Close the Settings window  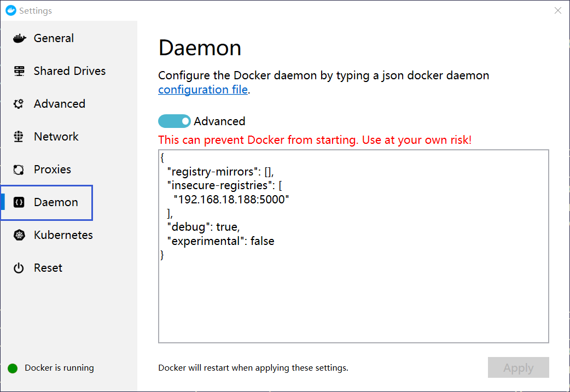(558, 10)
